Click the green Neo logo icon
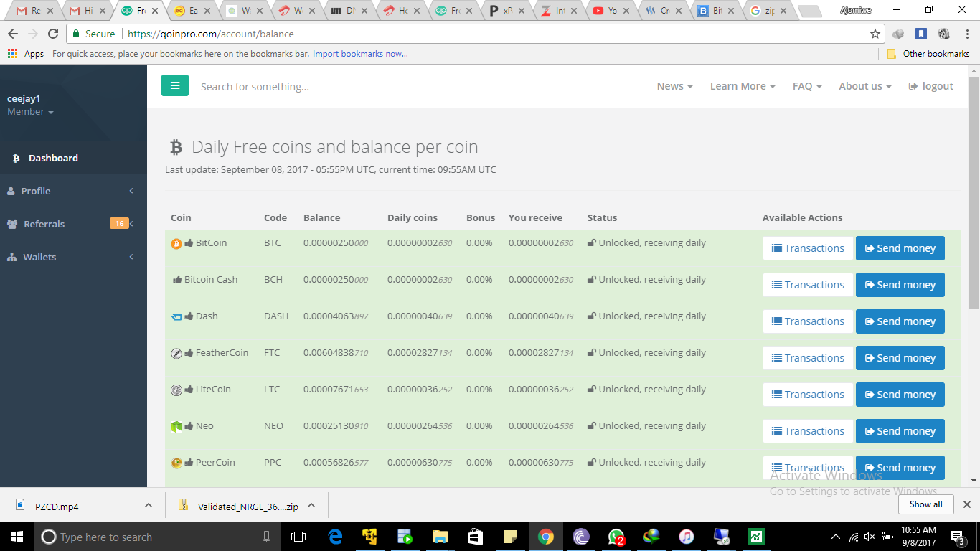Screen dimensions: 980x551 pos(176,426)
